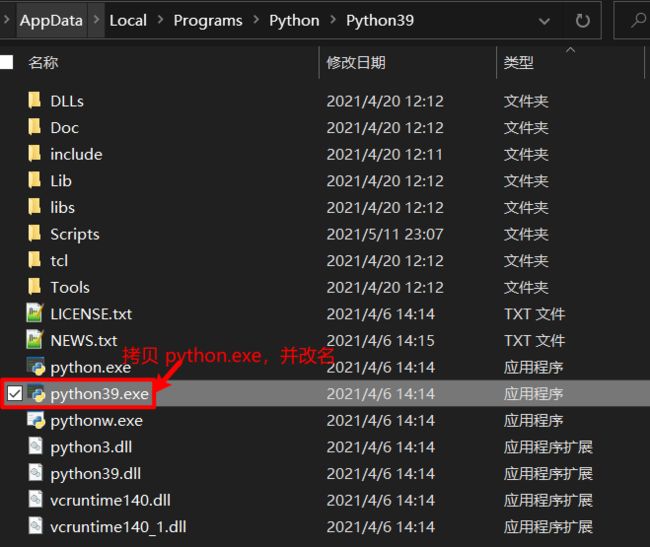This screenshot has height=547, width=650.
Task: Expand chevron between Local and Programs
Action: click(160, 20)
